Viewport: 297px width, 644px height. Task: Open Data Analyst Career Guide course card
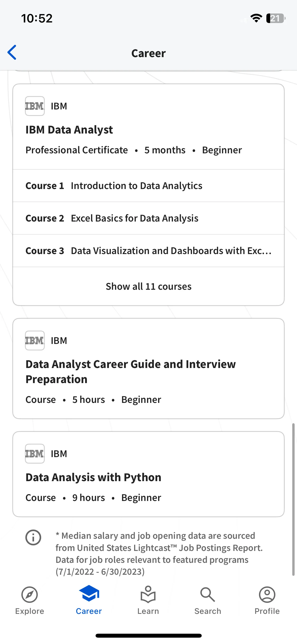click(149, 369)
